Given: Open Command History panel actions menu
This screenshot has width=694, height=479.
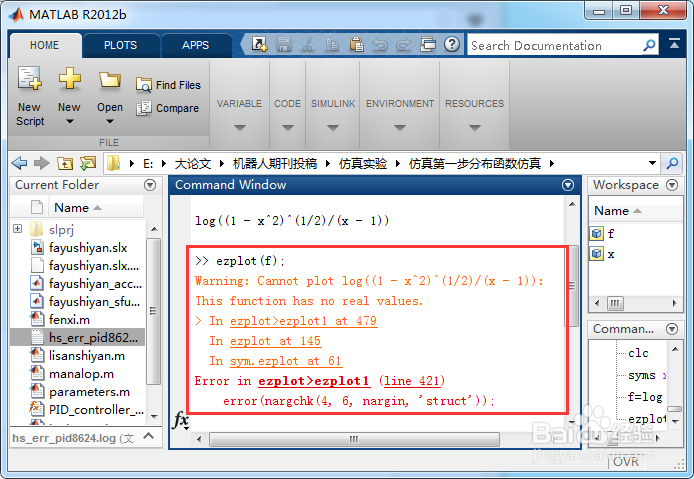Looking at the screenshot, I should (672, 329).
